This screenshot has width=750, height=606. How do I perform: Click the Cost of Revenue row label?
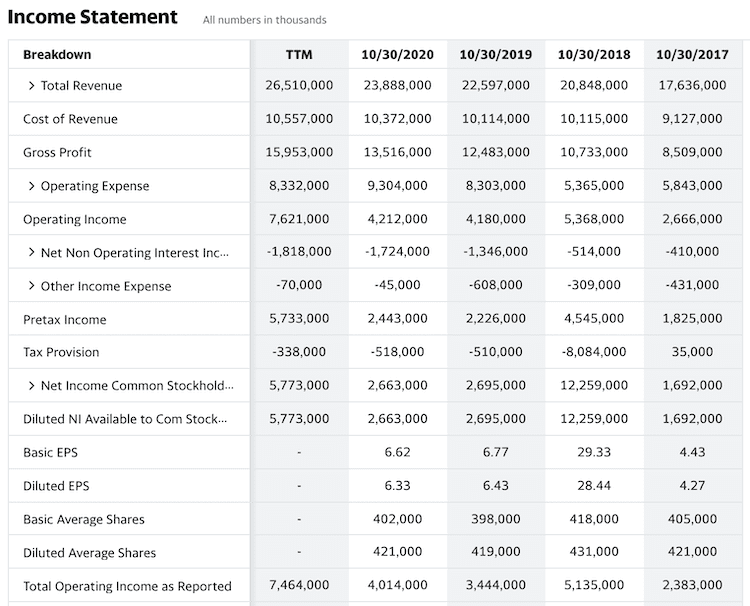(70, 119)
